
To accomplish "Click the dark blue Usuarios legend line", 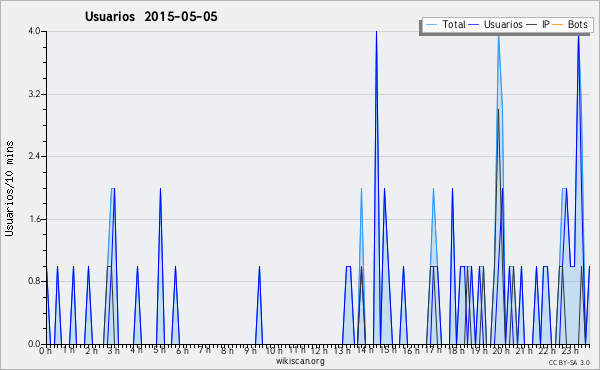I will (474, 25).
